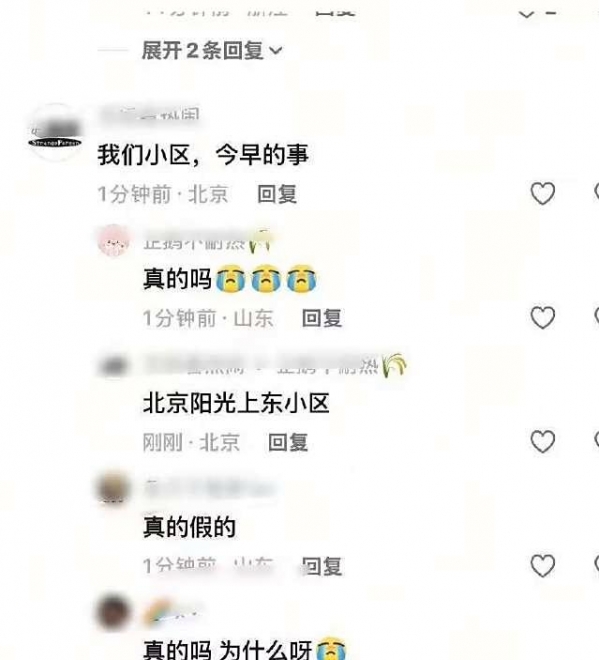
Task: Like the comment 我们小区，今早的事
Action: 542,194
